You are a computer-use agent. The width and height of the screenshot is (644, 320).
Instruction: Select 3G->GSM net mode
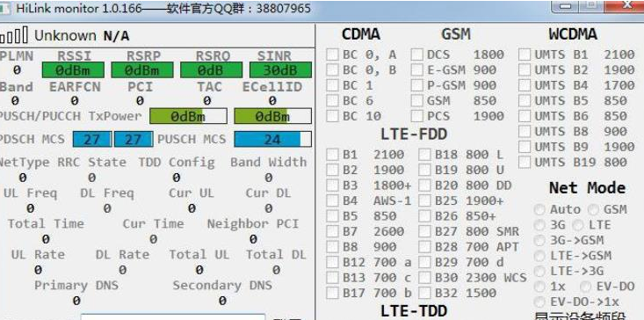point(539,240)
